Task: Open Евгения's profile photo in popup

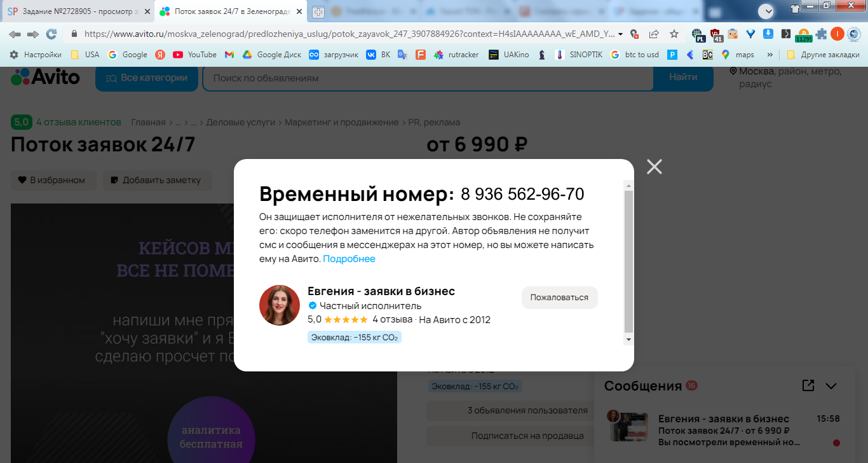Action: (280, 305)
